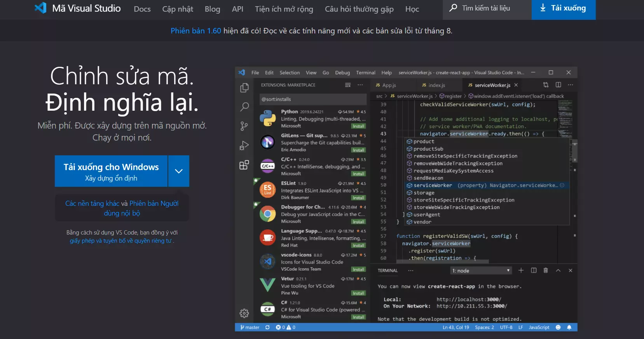Expand the download options chevron dropdown
This screenshot has height=339, width=644.
pos(179,171)
